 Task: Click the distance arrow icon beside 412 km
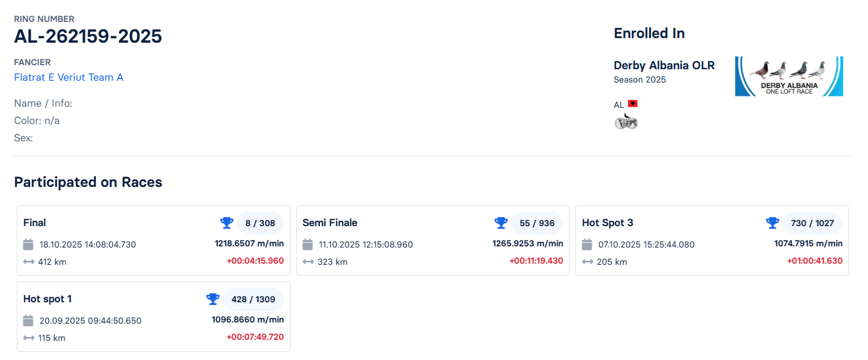(28, 261)
